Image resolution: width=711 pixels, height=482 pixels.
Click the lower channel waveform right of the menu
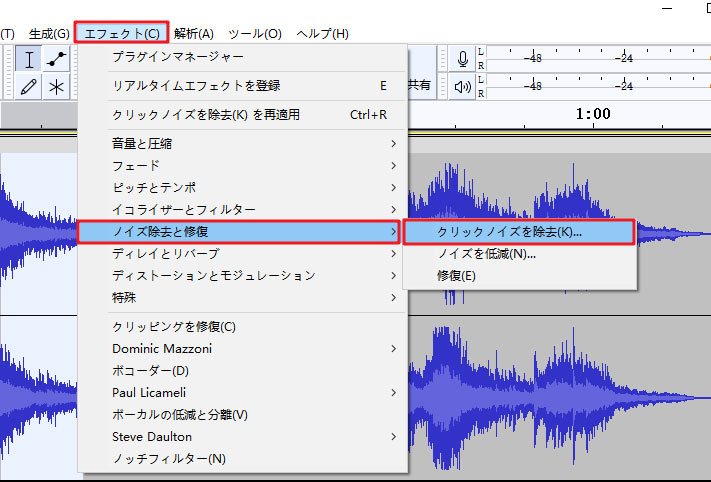(x=559, y=398)
